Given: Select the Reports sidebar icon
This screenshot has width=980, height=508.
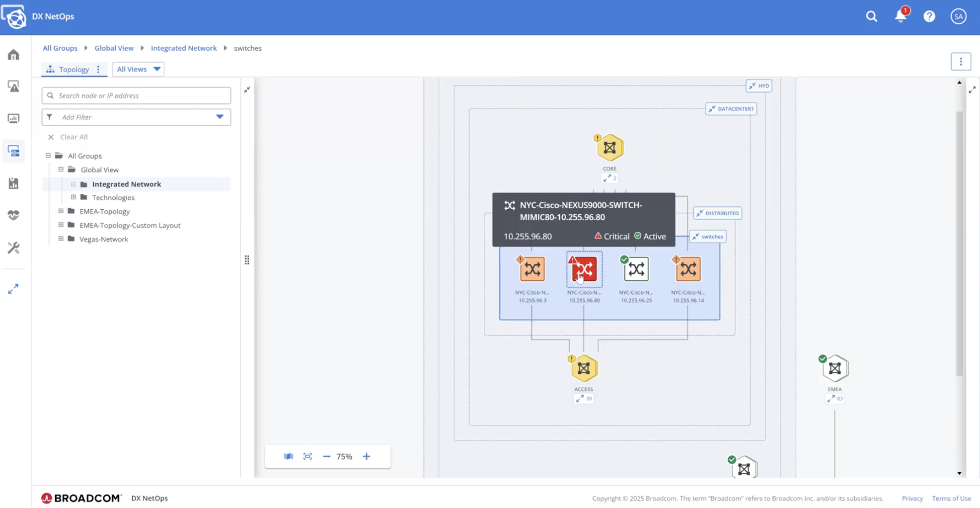Looking at the screenshot, I should (13, 183).
